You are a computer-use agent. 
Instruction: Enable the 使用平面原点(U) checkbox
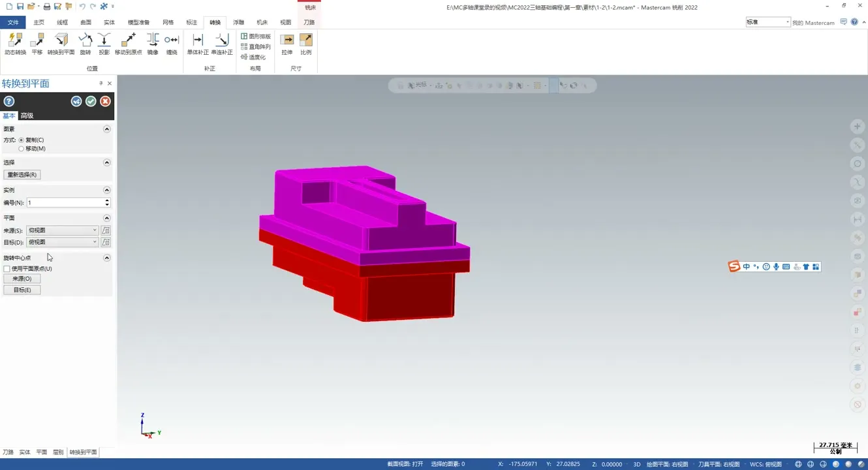[7, 269]
